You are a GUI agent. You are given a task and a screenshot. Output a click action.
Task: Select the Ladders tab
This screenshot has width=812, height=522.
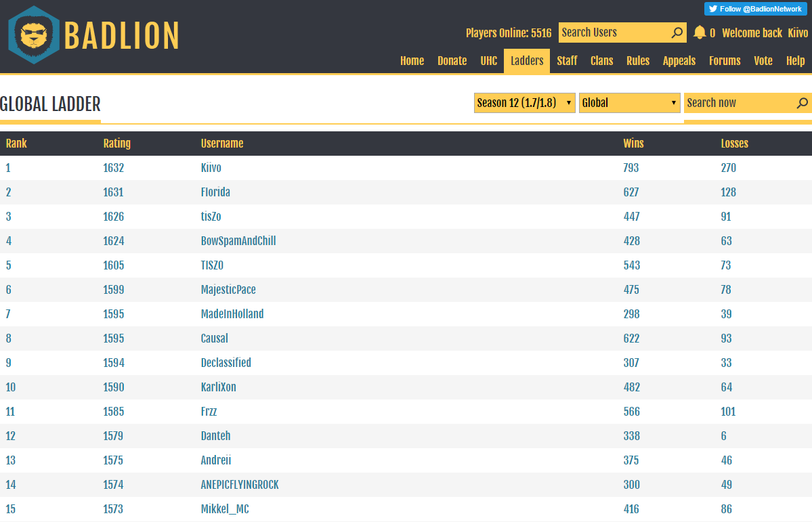527,60
